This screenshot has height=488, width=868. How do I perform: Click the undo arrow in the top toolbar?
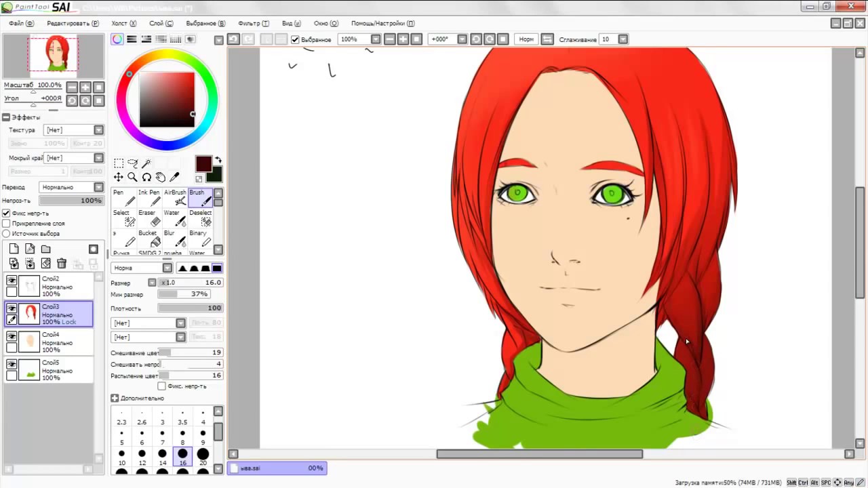(233, 39)
